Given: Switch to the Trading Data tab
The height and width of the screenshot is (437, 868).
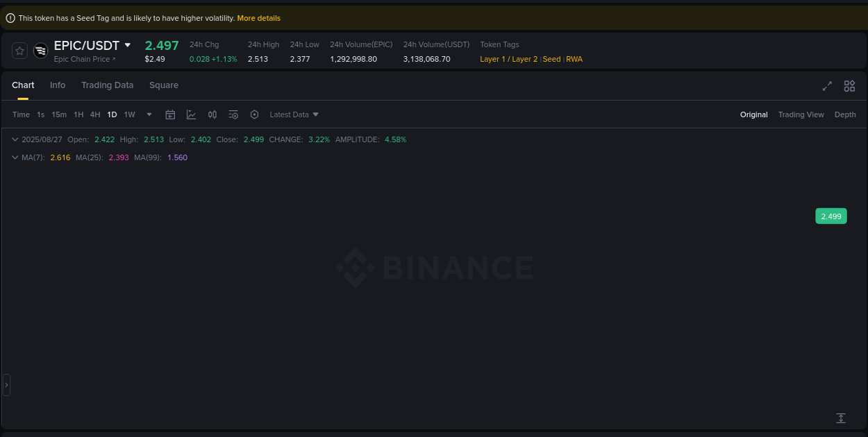Looking at the screenshot, I should coord(108,85).
